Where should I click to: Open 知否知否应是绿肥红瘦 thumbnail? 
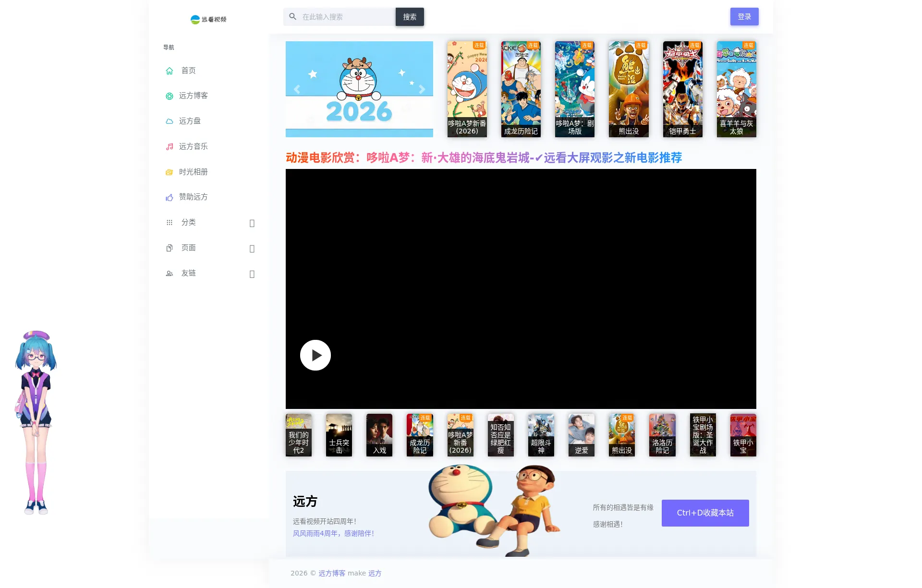[x=501, y=435]
